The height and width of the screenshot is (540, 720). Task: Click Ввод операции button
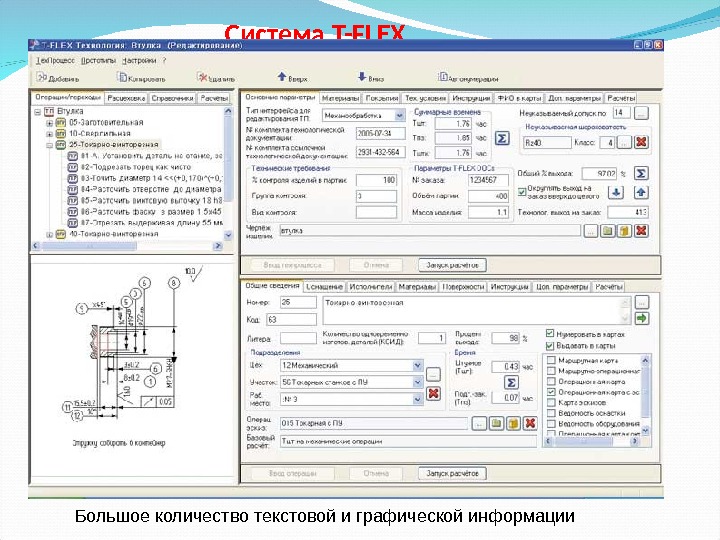(292, 473)
